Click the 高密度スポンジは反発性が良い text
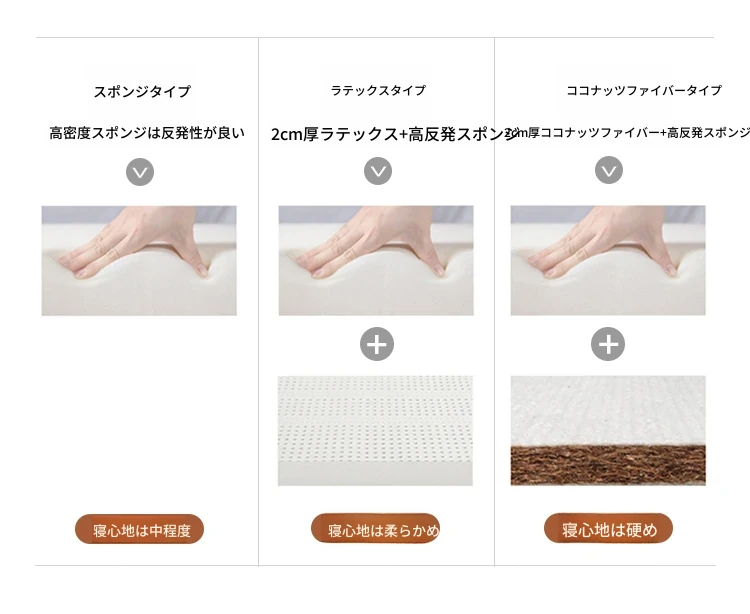The image size is (750, 614). point(147,132)
